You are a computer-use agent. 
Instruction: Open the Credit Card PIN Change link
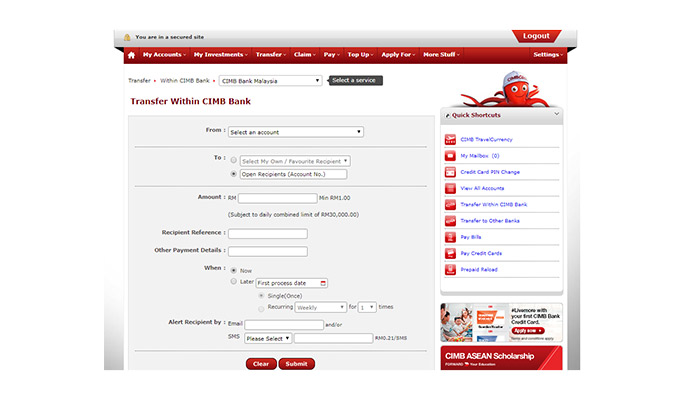(490, 172)
